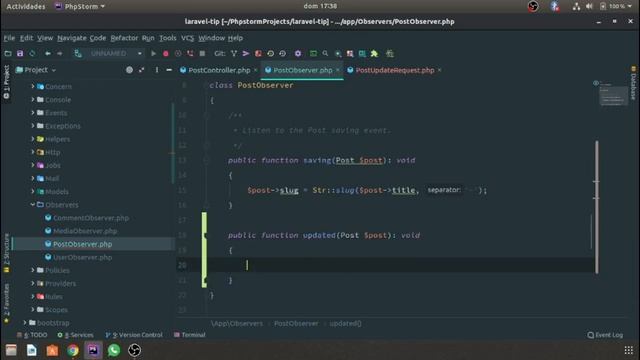Collapse the Observers folder
Image resolution: width=640 pixels, height=360 pixels.
[x=33, y=204]
